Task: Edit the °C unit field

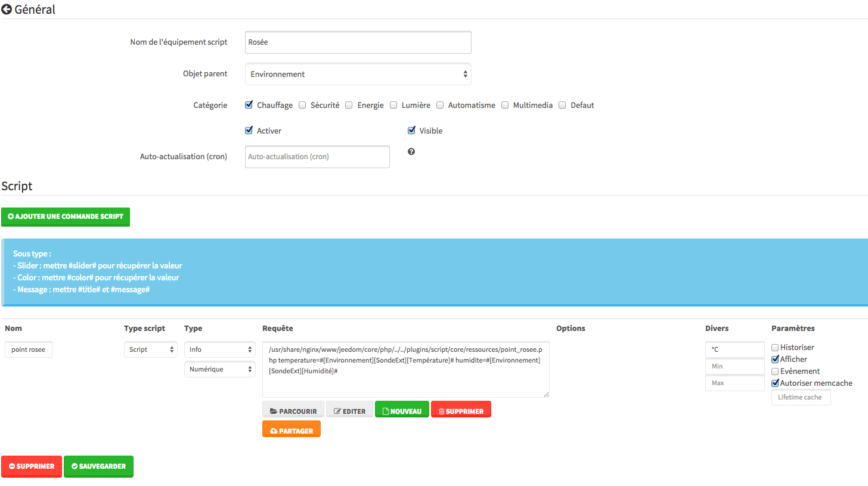Action: (x=734, y=349)
